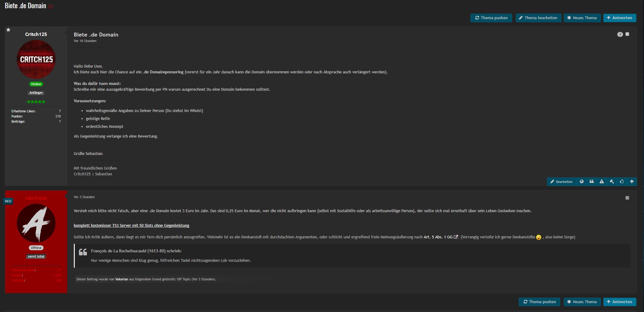The height and width of the screenshot is (312, 644).
Task: Click the warning triangle report icon
Action: tap(601, 182)
